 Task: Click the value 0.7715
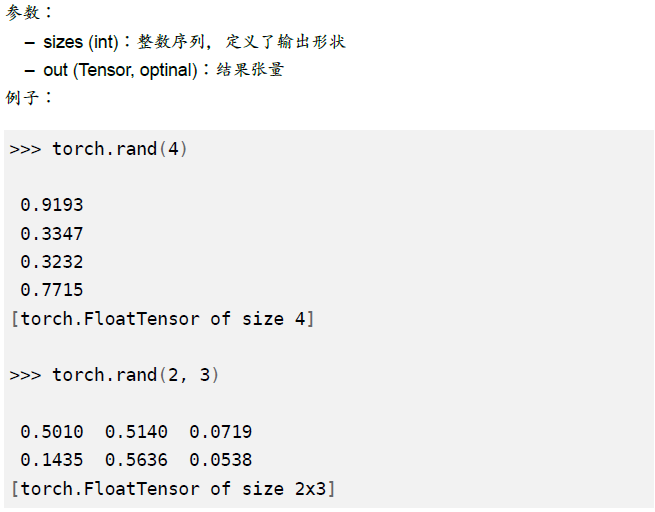pos(52,290)
